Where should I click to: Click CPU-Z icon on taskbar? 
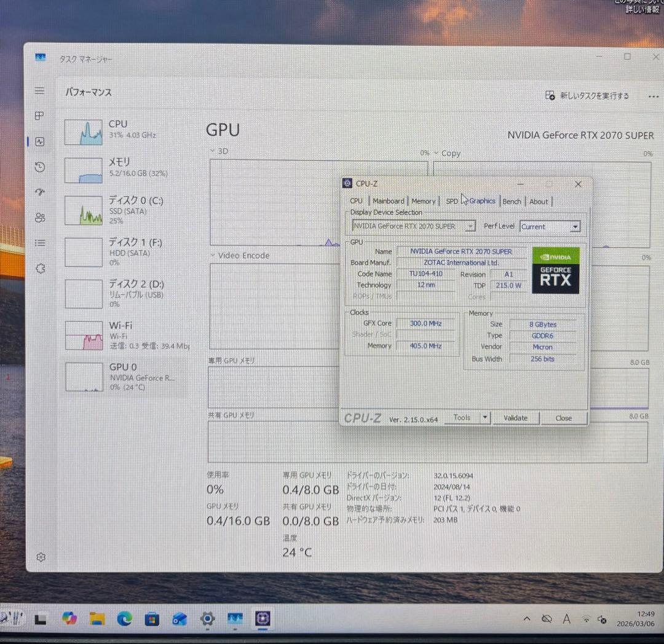click(x=263, y=619)
